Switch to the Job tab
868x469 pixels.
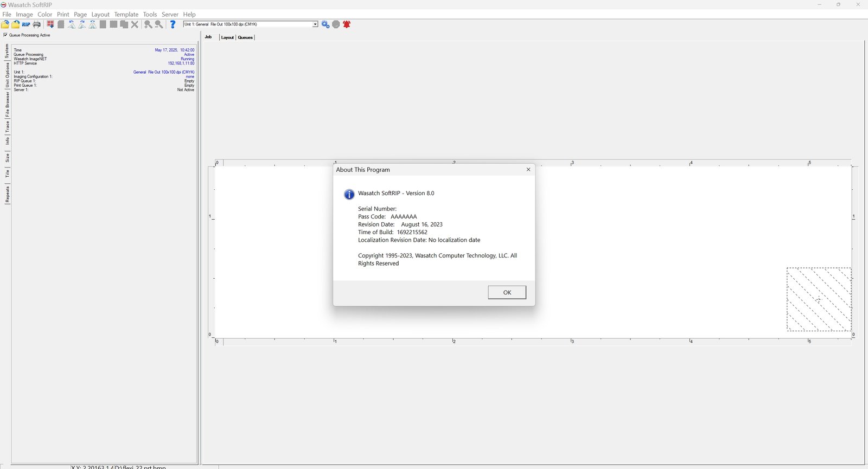(x=208, y=37)
